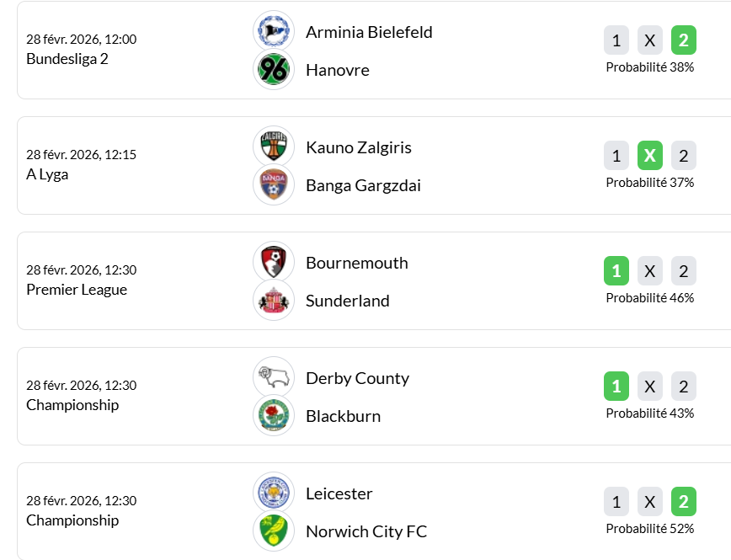Click the Sunderland club badge
Viewport: 731px width, 560px height.
(274, 300)
